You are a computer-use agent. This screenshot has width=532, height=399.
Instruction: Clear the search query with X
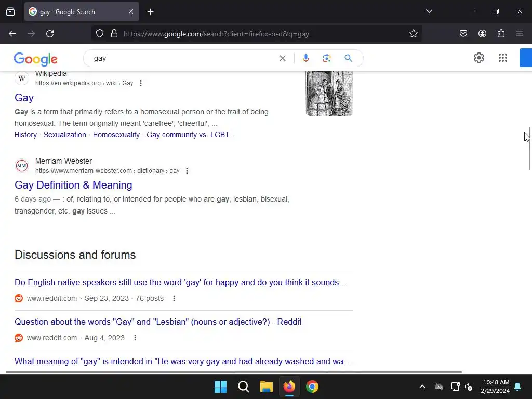point(282,58)
